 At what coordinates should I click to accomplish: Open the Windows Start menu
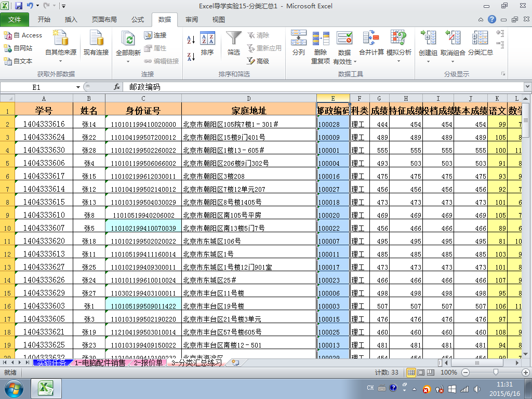coord(14,389)
